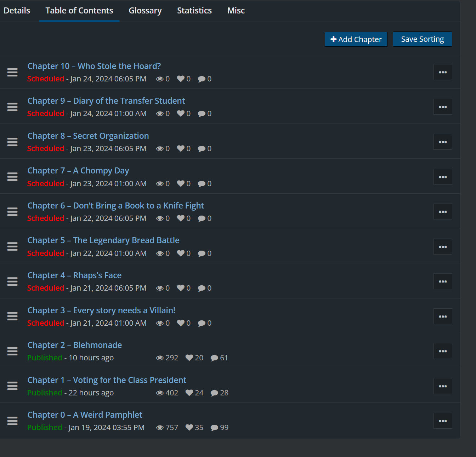This screenshot has width=476, height=457.
Task: Click the drag handle for Chapter 0
Action: click(x=12, y=421)
